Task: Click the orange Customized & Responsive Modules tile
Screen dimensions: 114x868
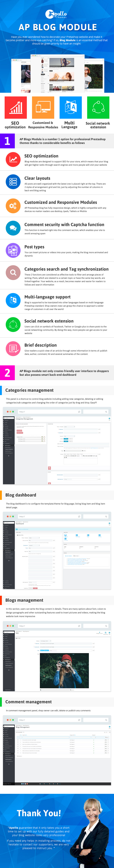Action: pos(43,108)
